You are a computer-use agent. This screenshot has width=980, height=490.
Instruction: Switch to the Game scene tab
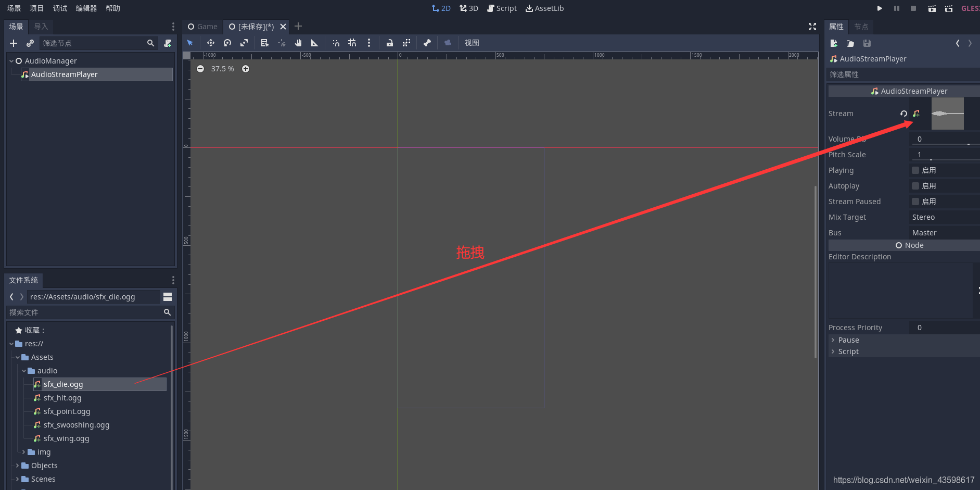point(203,27)
